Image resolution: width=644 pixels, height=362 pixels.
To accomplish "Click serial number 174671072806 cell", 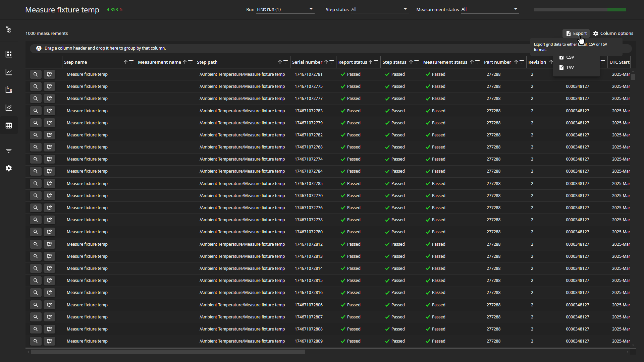I will tap(309, 305).
